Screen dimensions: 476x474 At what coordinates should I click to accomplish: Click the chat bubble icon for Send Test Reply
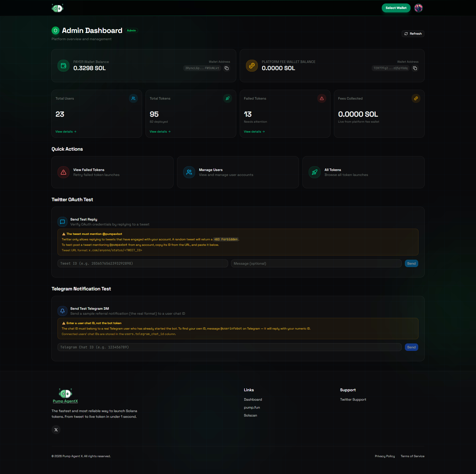[x=62, y=222]
